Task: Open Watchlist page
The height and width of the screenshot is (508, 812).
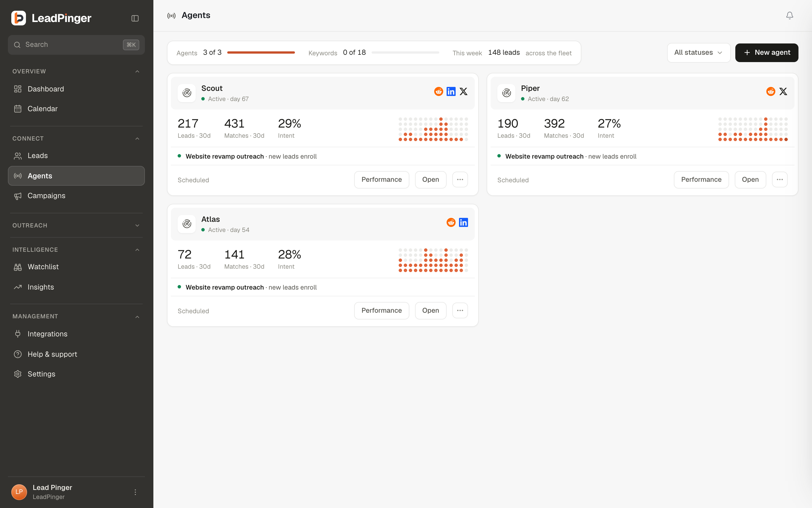Action: (76, 267)
